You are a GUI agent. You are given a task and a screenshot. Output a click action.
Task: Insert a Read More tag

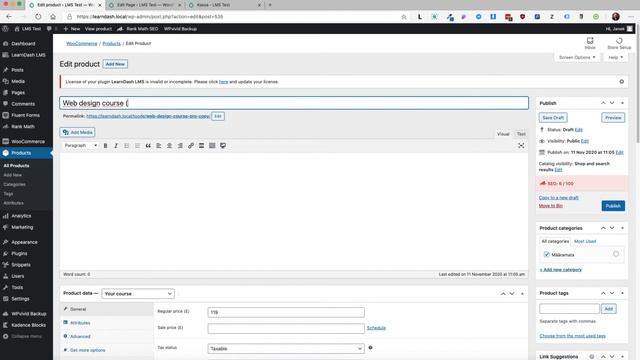pyautogui.click(x=201, y=146)
